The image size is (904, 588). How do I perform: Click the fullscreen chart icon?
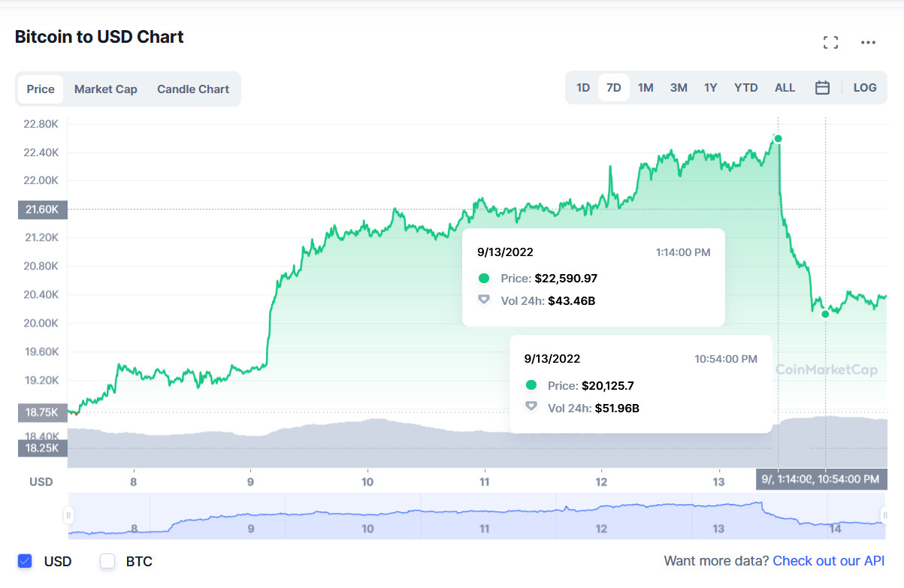(x=830, y=42)
